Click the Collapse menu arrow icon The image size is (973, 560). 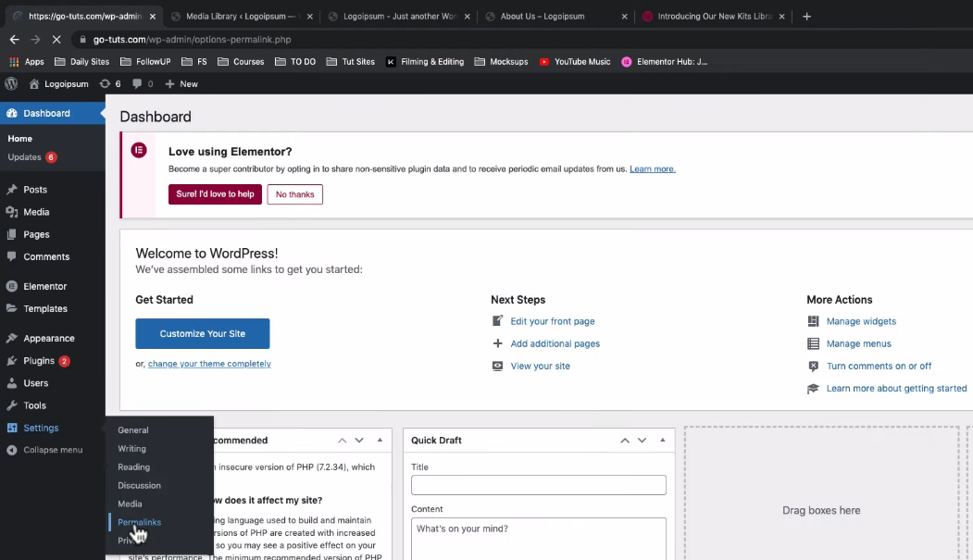[x=12, y=450]
